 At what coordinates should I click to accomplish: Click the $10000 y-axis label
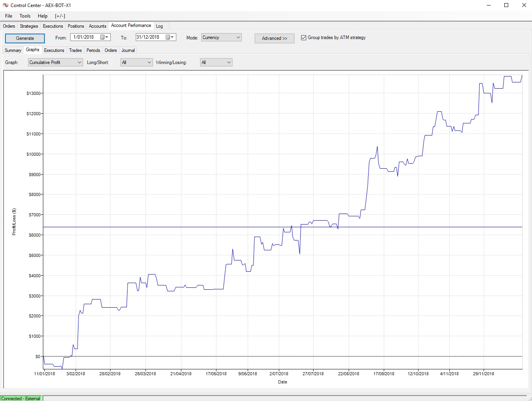(x=34, y=154)
